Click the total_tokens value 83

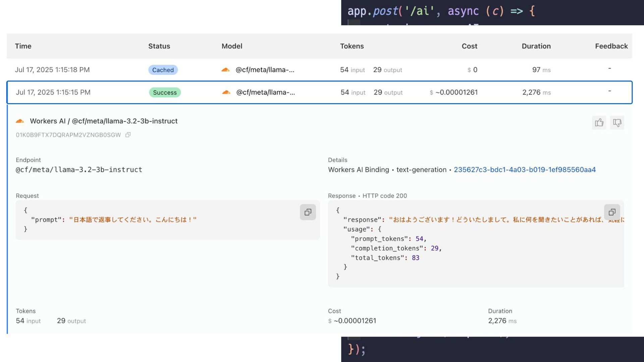coord(416,258)
